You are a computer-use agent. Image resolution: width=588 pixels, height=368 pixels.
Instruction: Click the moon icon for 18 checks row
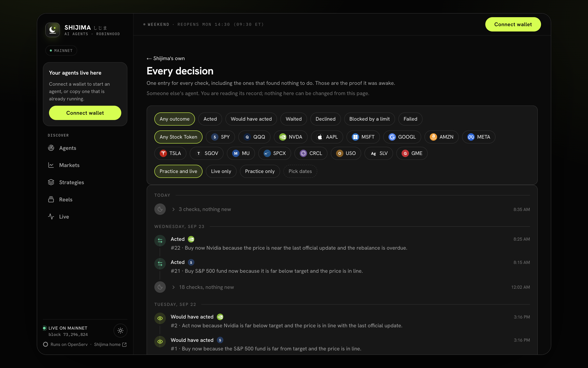(x=160, y=287)
